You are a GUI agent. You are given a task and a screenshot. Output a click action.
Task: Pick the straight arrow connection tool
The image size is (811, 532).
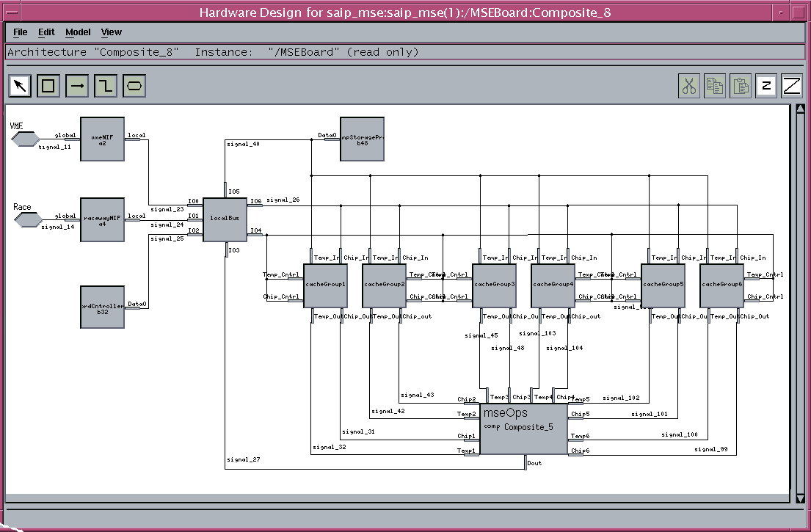pyautogui.click(x=77, y=86)
